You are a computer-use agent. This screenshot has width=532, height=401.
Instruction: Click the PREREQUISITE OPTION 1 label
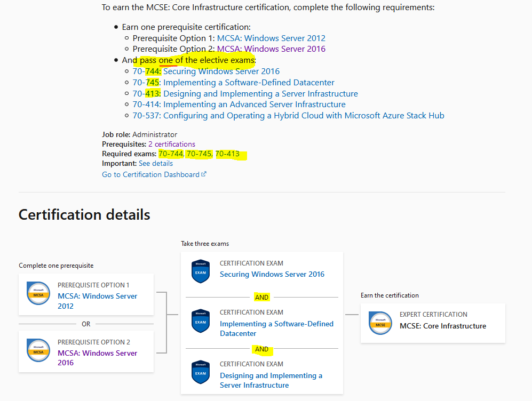(x=93, y=285)
